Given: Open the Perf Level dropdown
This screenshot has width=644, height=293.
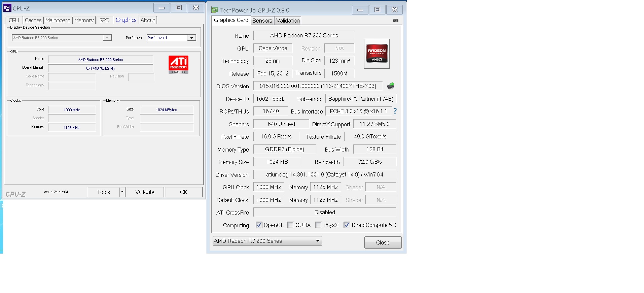Looking at the screenshot, I should tap(191, 38).
